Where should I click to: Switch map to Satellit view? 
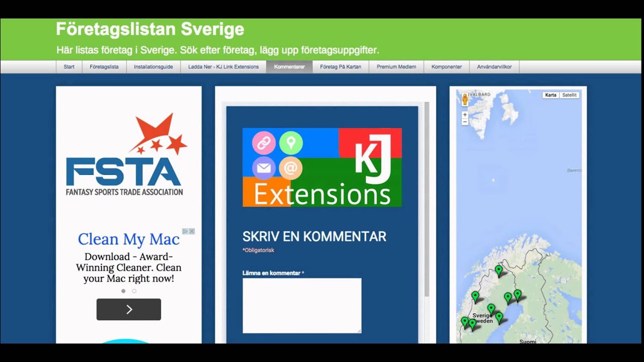570,95
